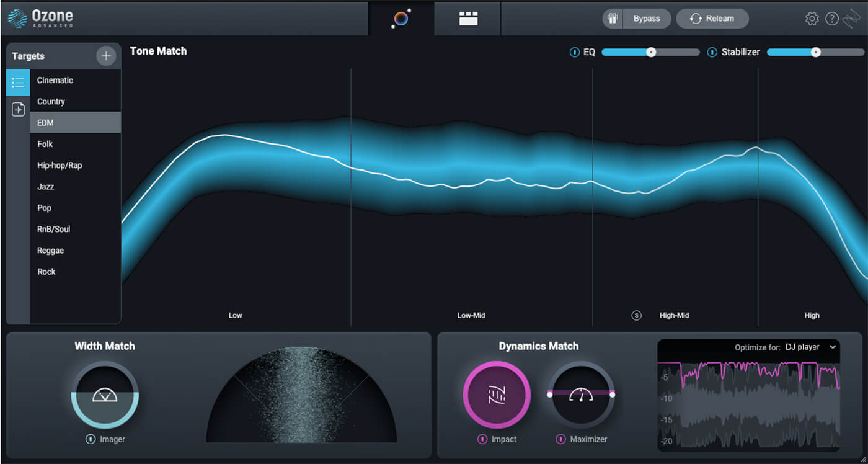The image size is (868, 464).
Task: Switch to the Assistant view tab
Action: coord(400,19)
